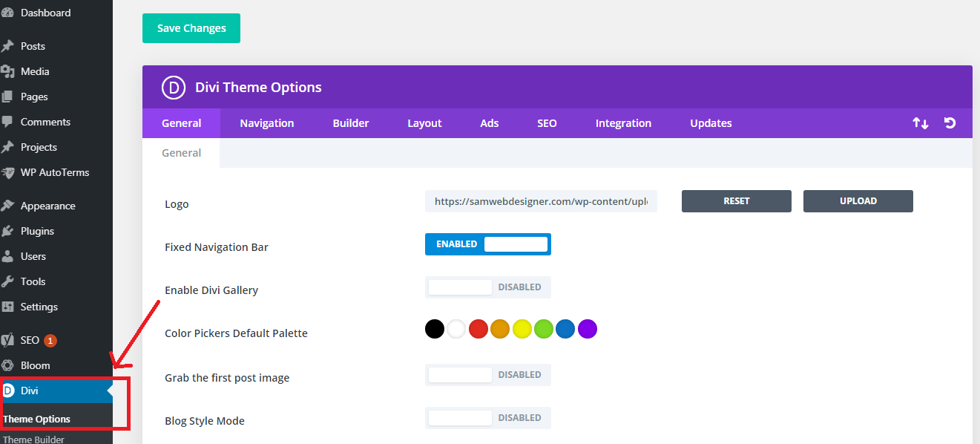This screenshot has width=980, height=444.
Task: Click the WP AutoTerms shield icon
Action: [x=7, y=172]
